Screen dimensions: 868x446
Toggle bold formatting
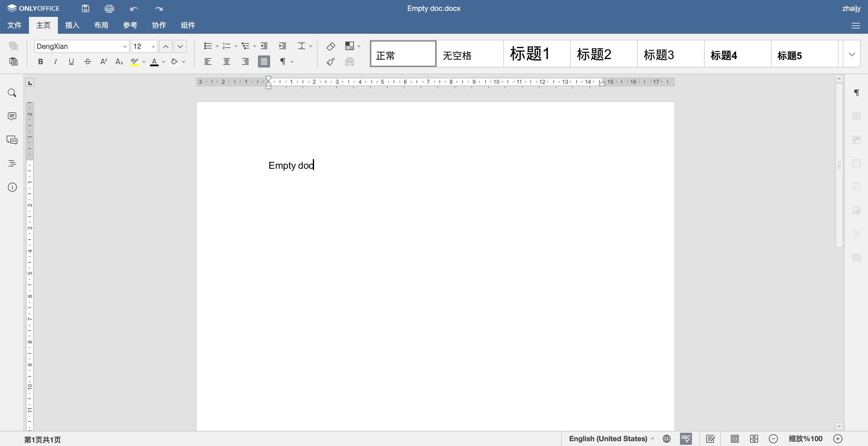point(40,61)
